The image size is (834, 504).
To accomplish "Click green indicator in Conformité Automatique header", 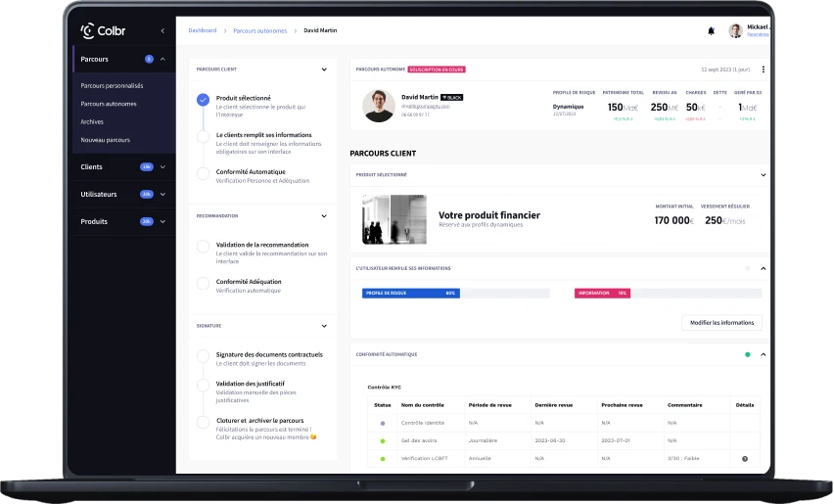I will [747, 354].
